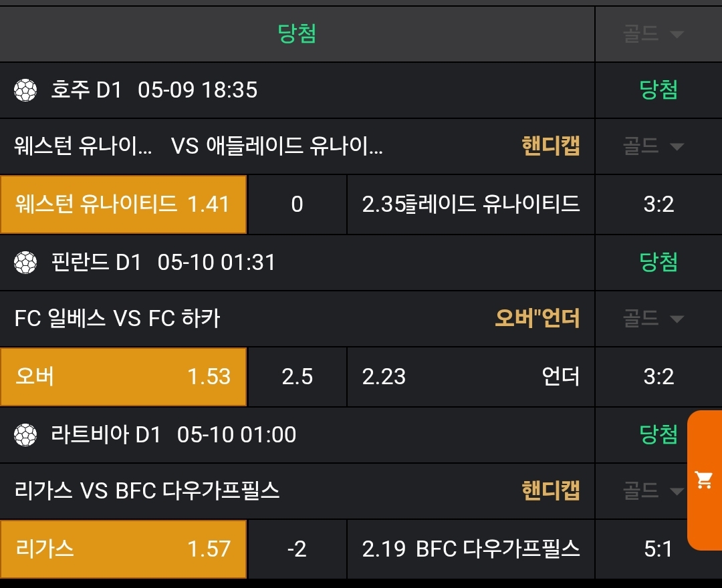
Task: Select the 리가스 1.57 bet option
Action: [x=123, y=549]
